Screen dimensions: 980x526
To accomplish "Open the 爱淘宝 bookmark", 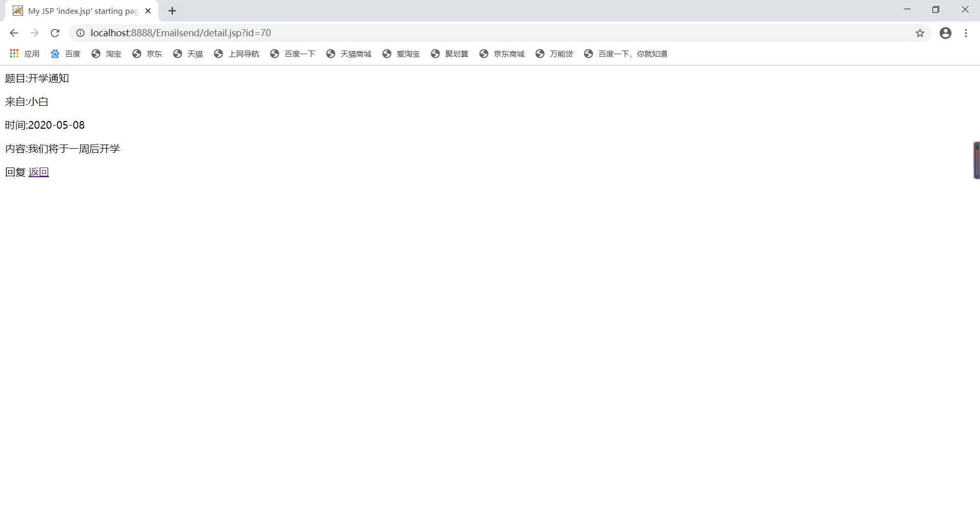I will pyautogui.click(x=401, y=54).
